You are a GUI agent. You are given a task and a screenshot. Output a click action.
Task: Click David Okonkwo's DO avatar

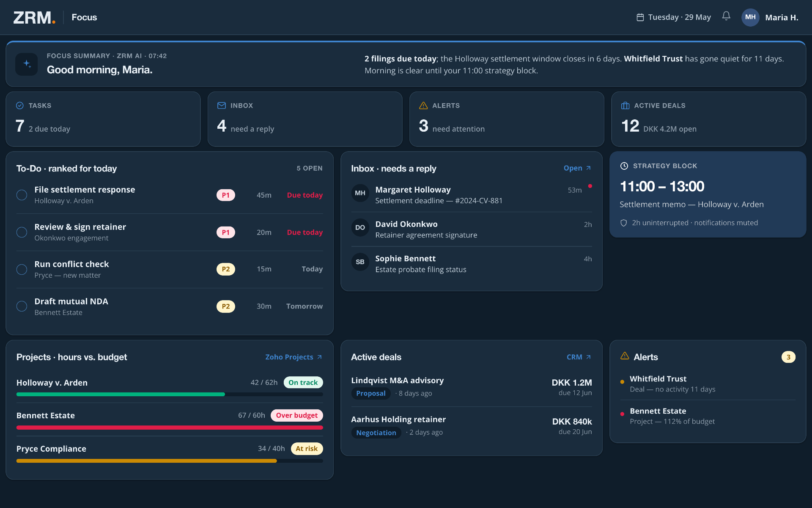click(x=360, y=227)
